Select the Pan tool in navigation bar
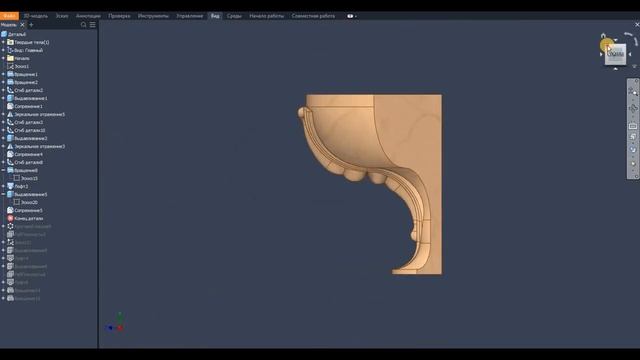This screenshot has width=640, height=360. tap(633, 109)
